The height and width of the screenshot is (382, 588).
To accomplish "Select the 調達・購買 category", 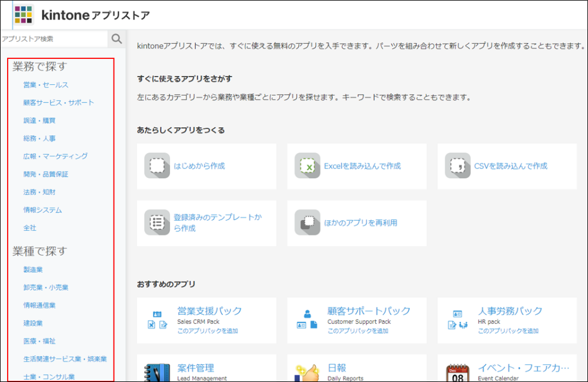I will (39, 121).
